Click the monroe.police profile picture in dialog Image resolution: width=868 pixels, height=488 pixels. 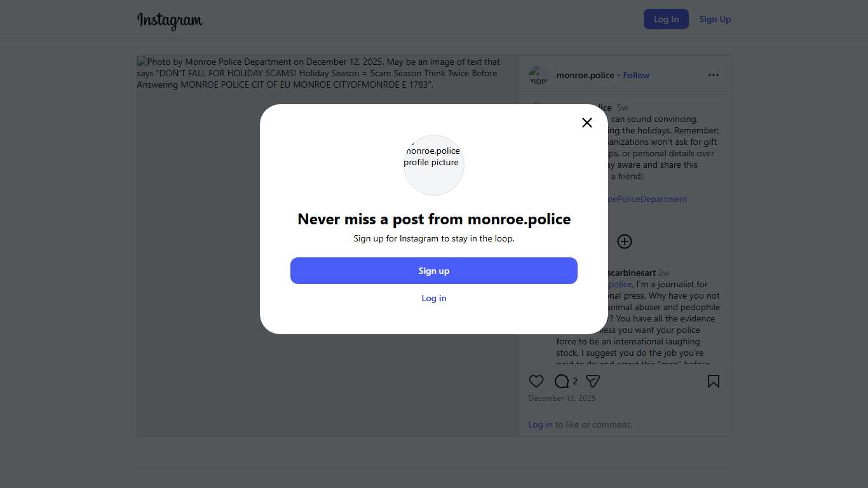click(434, 165)
